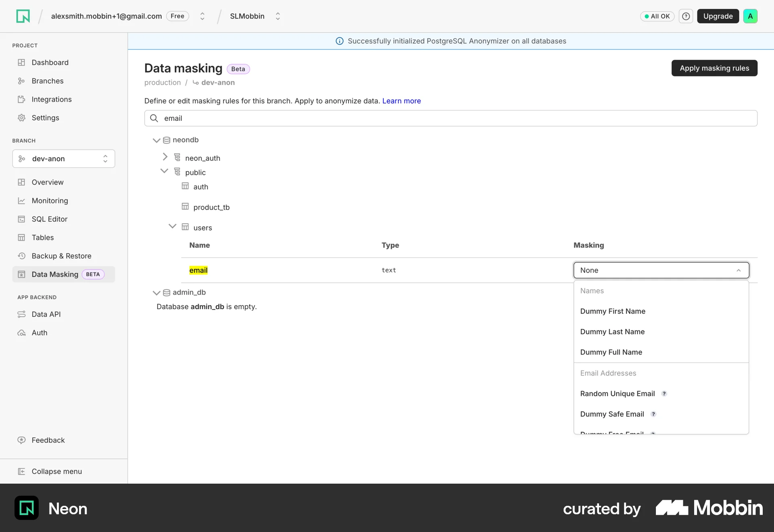The height and width of the screenshot is (532, 774).
Task: Select Random Unique Email option
Action: pyautogui.click(x=661, y=394)
